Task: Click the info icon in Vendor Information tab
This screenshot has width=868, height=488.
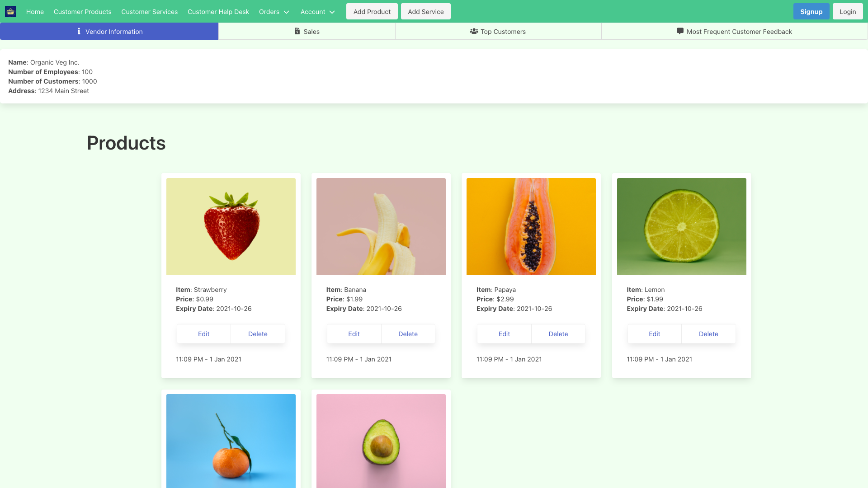Action: (79, 31)
